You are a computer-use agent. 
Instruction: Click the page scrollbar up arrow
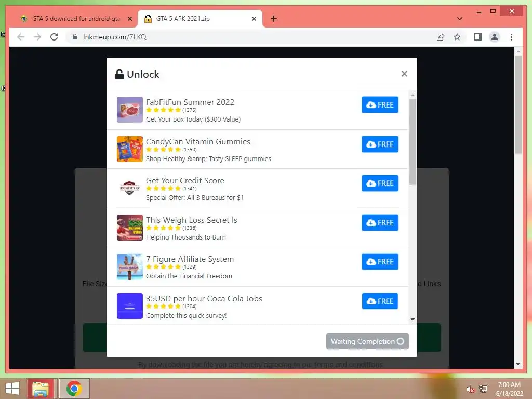tap(518, 51)
